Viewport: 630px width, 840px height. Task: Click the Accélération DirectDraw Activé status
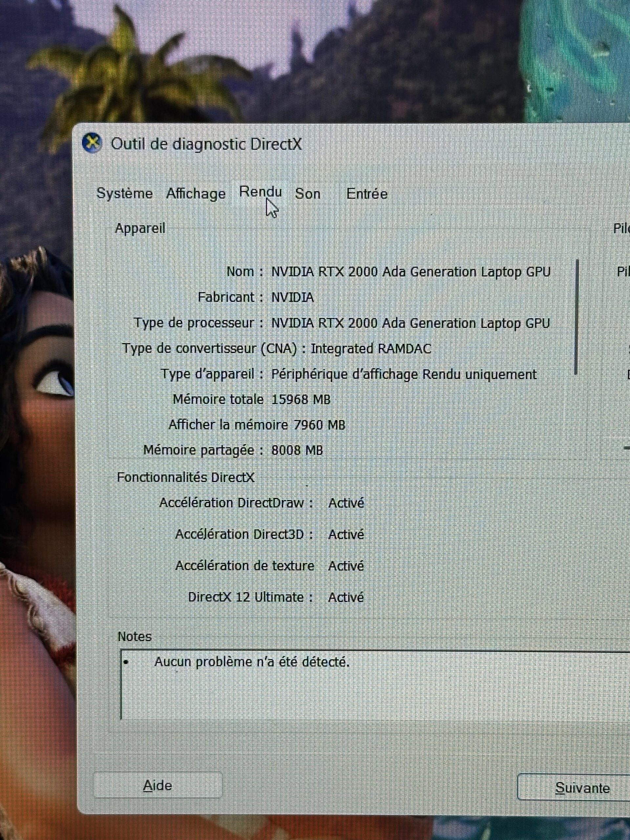346,503
